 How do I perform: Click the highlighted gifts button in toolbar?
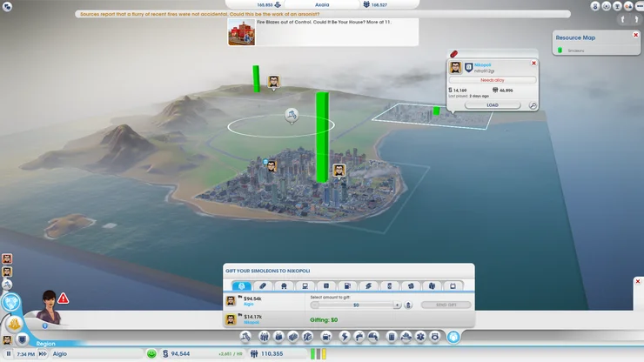click(x=453, y=337)
